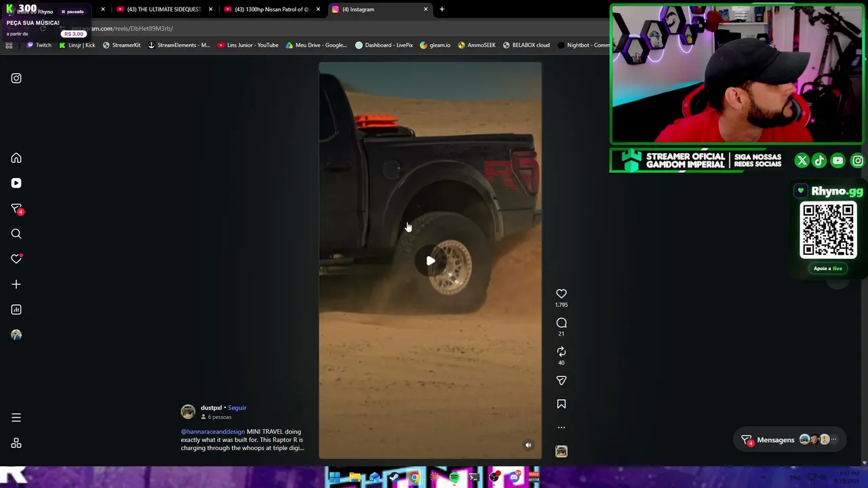Open Meu Drive - Google bookmark
Screen dimensions: 868x488
[x=317, y=45]
